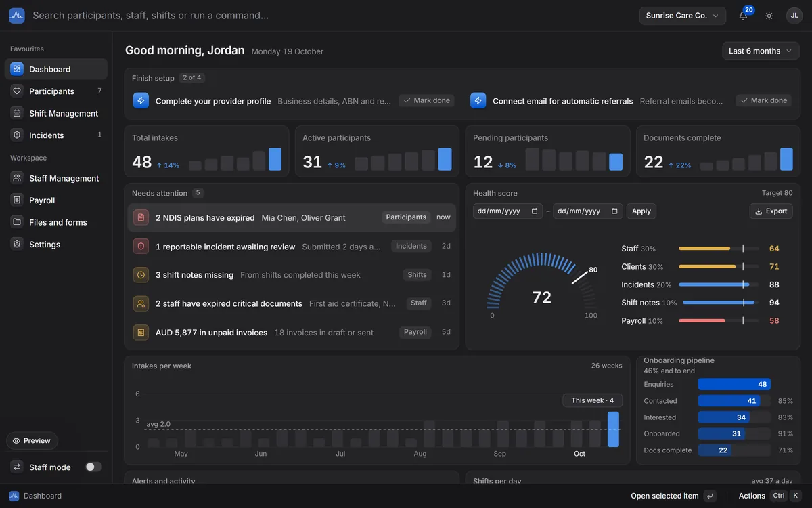The width and height of the screenshot is (812, 508).
Task: Open Files and forms section
Action: [56, 222]
